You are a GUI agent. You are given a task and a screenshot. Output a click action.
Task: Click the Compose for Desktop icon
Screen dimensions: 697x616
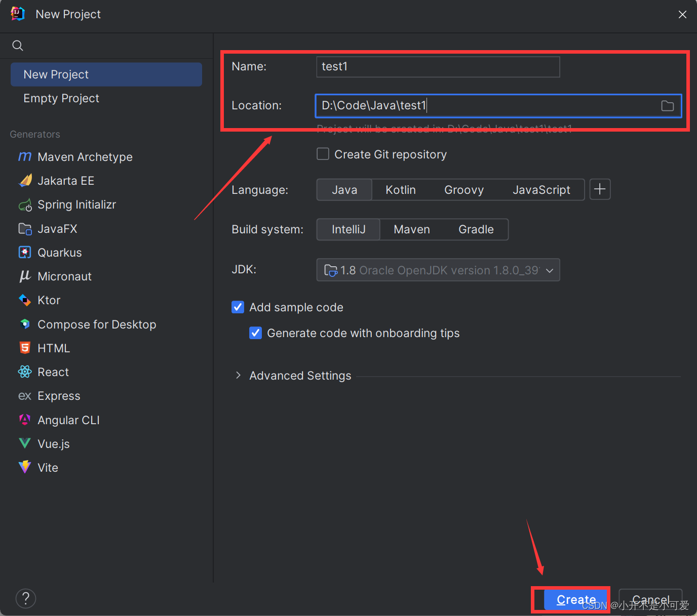coord(25,324)
